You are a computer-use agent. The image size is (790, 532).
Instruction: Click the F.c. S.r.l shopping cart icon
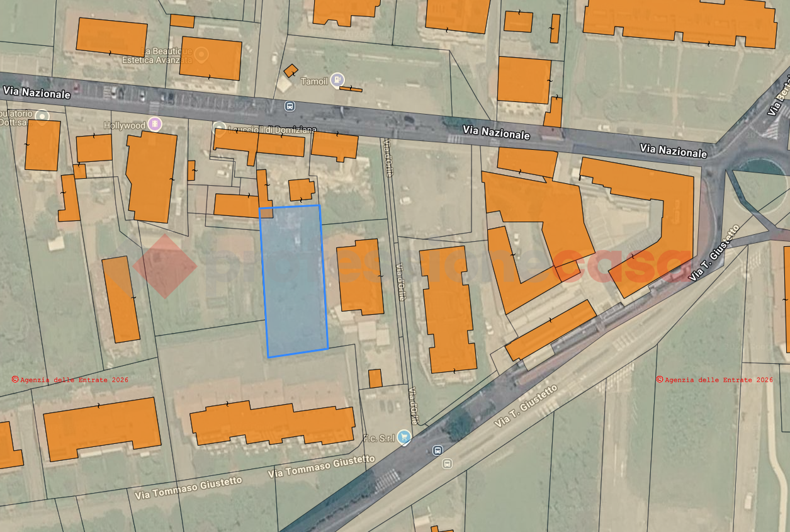(404, 436)
